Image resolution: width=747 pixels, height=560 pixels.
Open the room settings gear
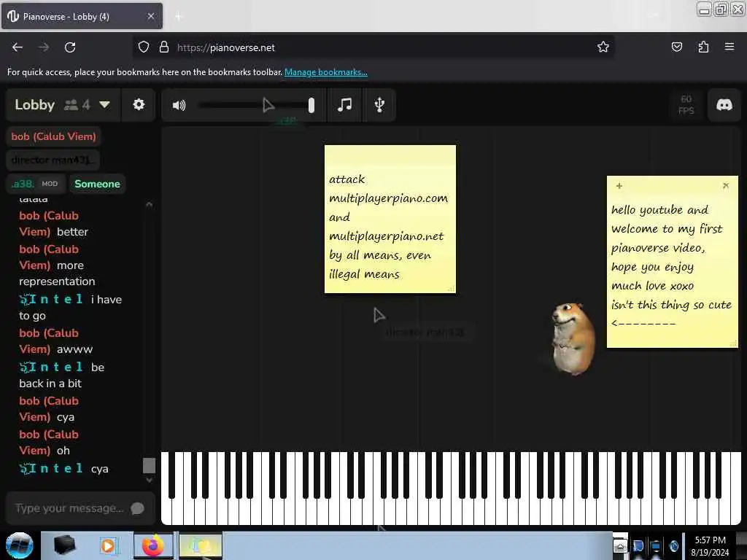[x=139, y=105]
